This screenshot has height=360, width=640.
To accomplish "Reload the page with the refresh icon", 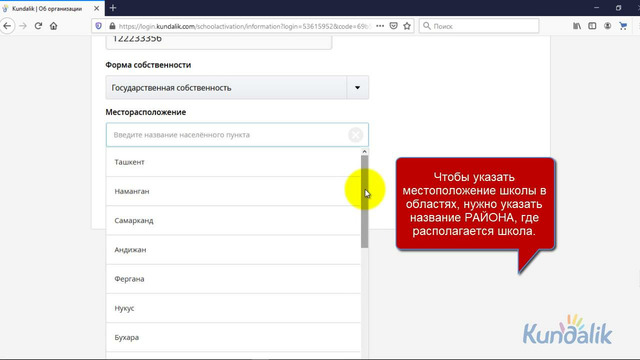I will 38,26.
